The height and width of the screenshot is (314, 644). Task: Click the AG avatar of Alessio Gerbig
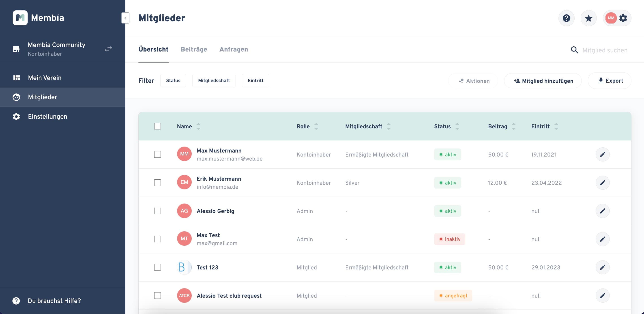coord(184,211)
